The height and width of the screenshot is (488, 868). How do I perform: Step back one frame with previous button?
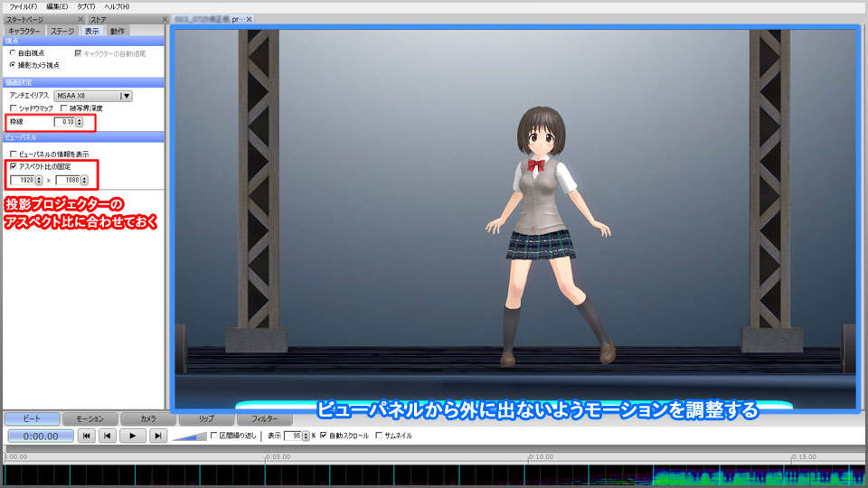click(108, 436)
